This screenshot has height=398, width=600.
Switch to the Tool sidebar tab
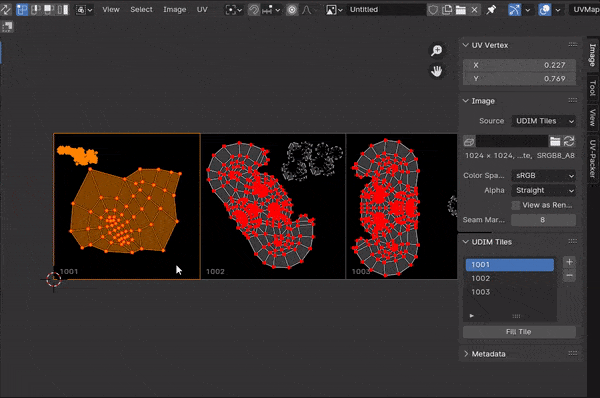592,88
